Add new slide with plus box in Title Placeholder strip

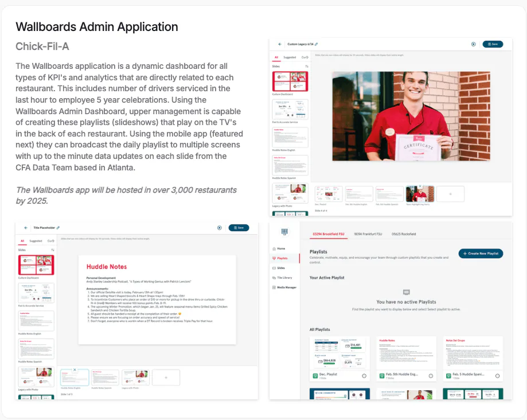[x=166, y=378]
